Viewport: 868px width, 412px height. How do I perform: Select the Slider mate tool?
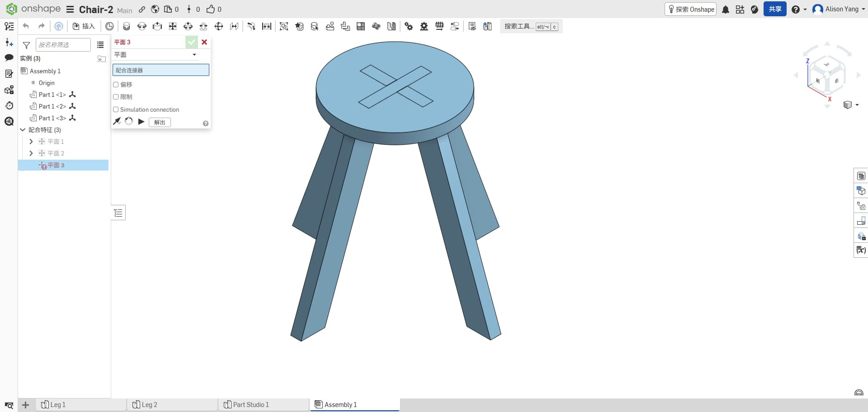pos(157,26)
